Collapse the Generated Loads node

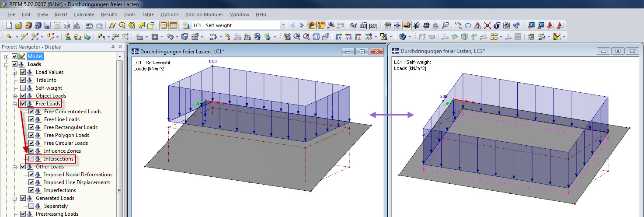[x=14, y=198]
